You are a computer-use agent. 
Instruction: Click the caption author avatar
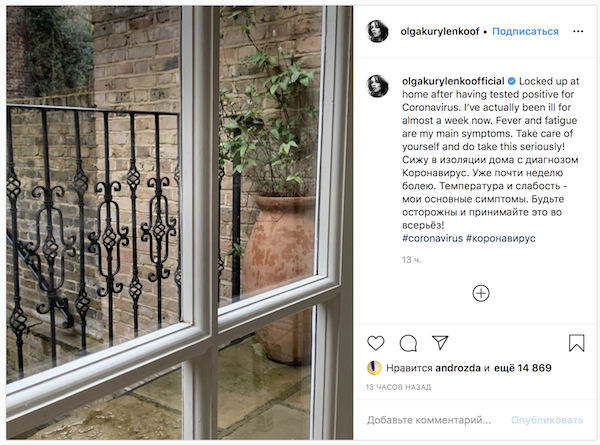click(377, 86)
